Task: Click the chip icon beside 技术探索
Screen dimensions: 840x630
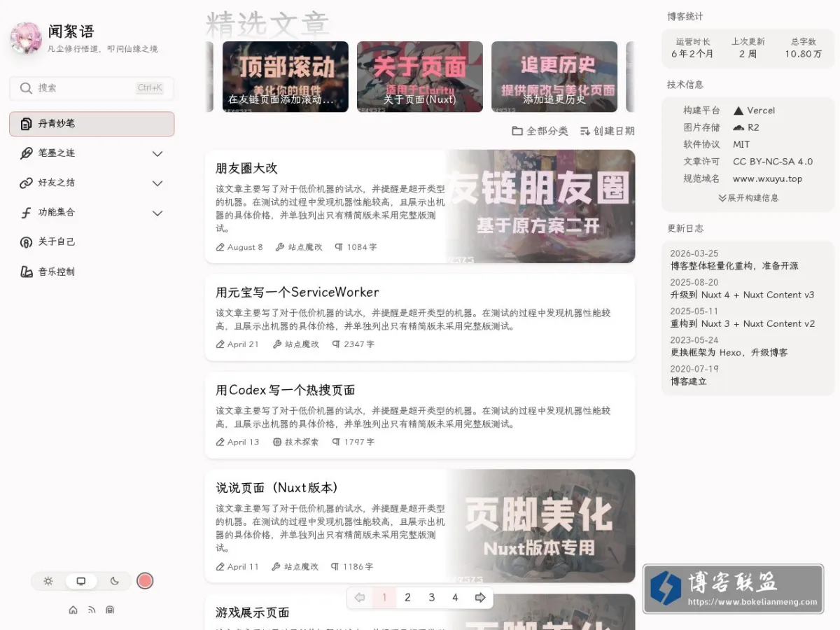Action: 277,442
